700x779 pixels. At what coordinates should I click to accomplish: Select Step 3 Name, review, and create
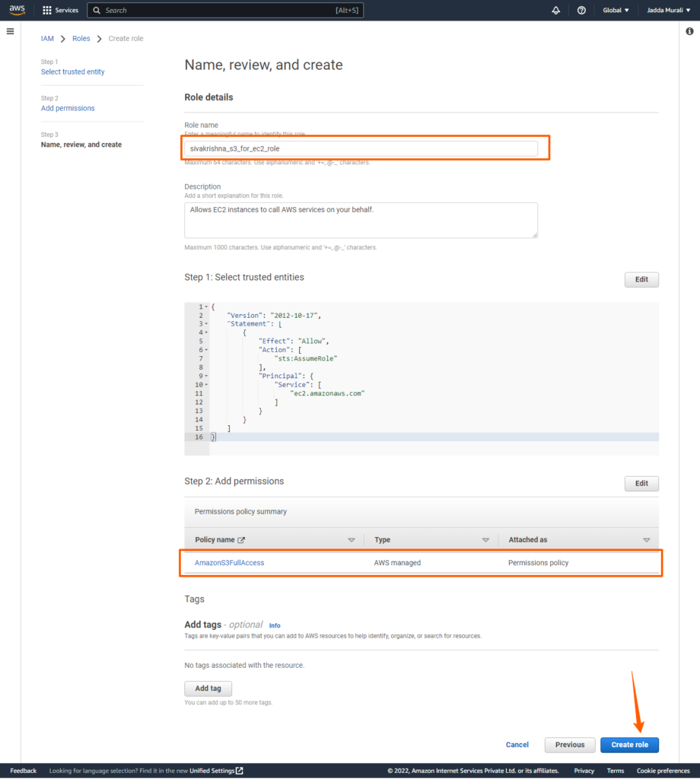81,145
